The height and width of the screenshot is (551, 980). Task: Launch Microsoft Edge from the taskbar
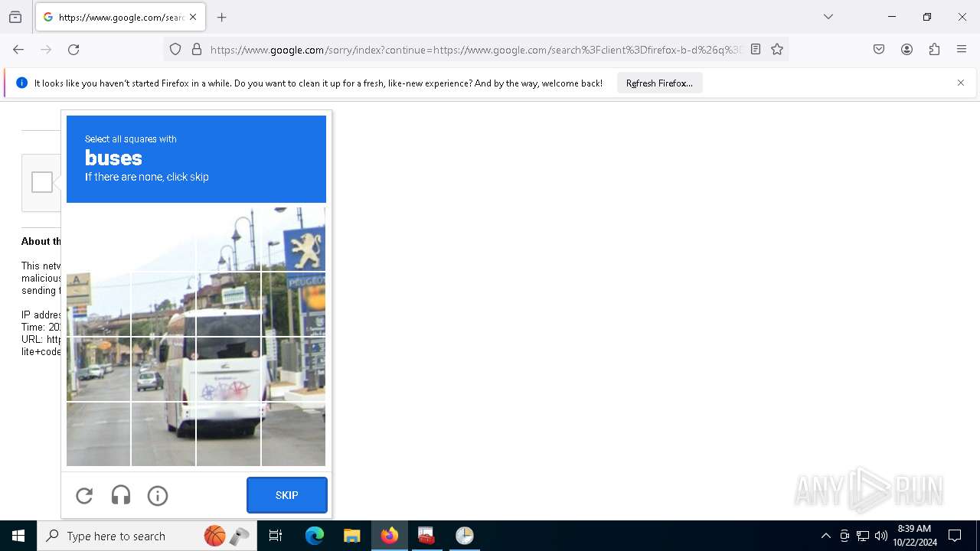315,536
